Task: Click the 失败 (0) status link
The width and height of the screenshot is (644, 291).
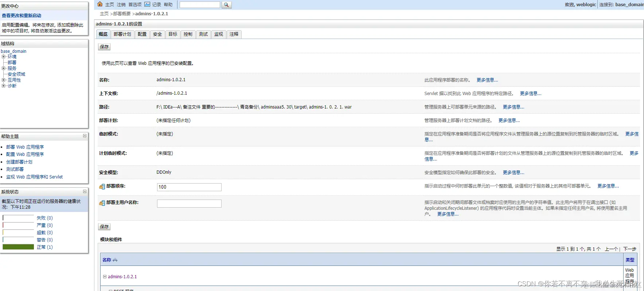Action: [x=44, y=218]
